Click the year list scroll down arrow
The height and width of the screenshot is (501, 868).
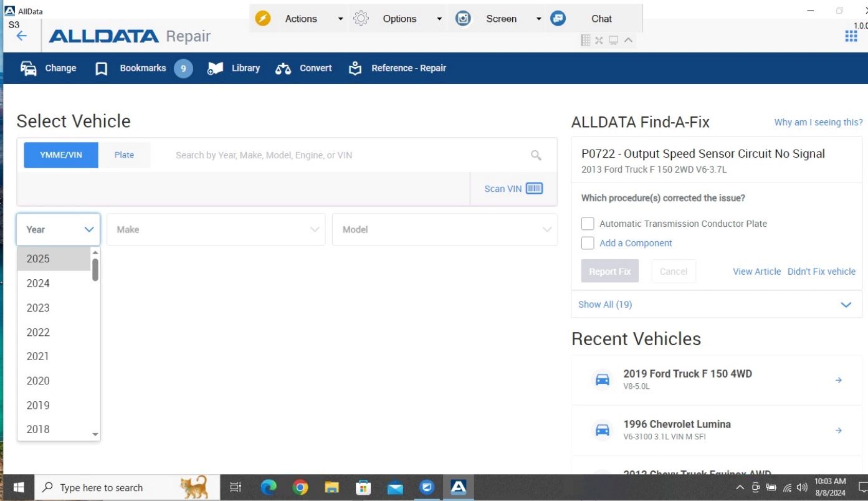(95, 434)
